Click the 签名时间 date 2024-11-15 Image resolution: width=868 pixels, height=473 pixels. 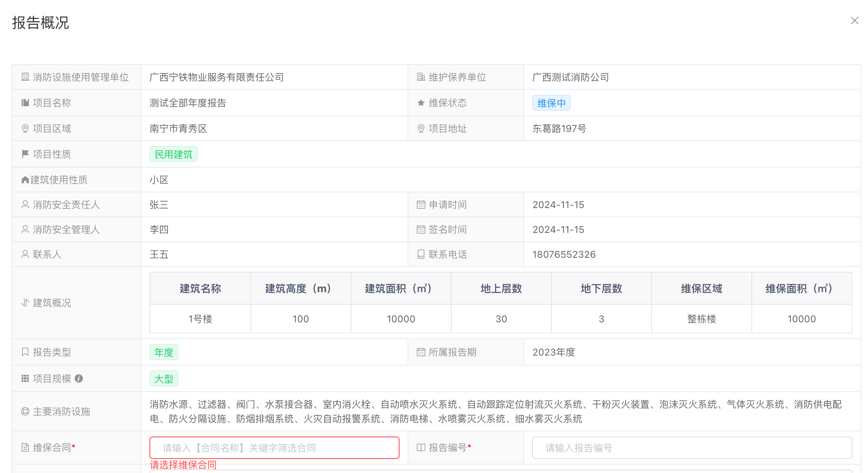pos(558,229)
